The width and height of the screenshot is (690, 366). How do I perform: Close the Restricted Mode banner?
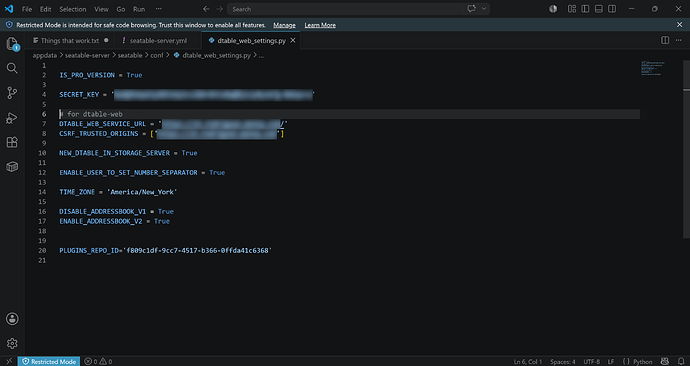[679, 25]
